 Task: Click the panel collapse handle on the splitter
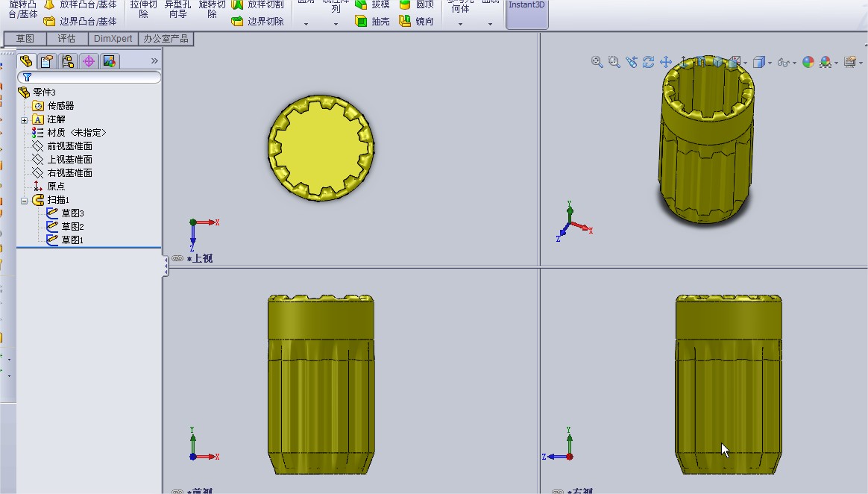[166, 266]
